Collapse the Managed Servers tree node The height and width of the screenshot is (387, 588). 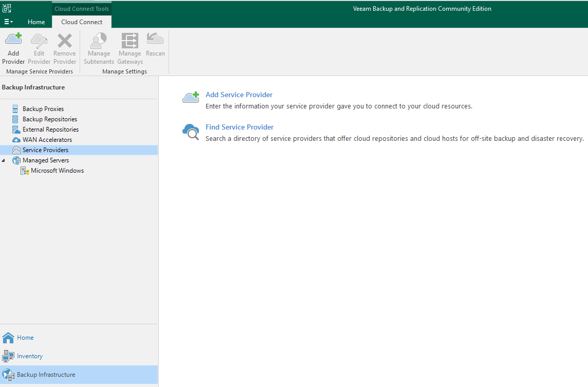pyautogui.click(x=4, y=160)
